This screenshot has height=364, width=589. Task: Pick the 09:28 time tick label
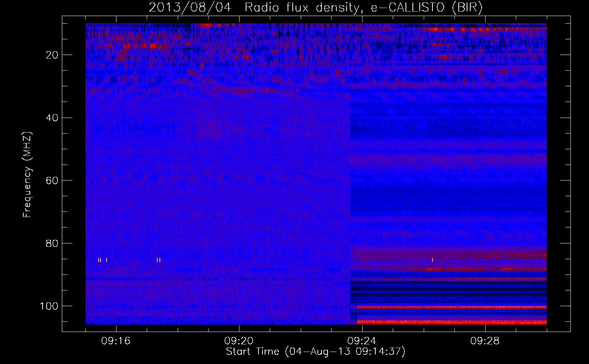coord(485,341)
